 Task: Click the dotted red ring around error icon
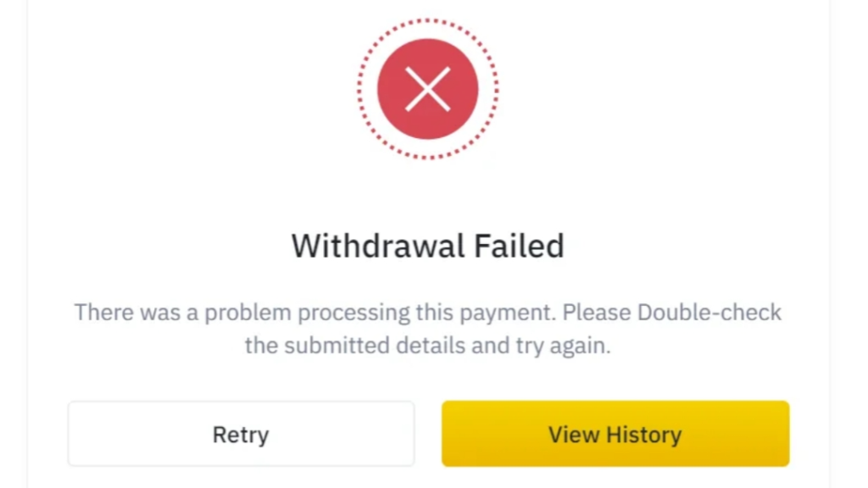pos(428,89)
